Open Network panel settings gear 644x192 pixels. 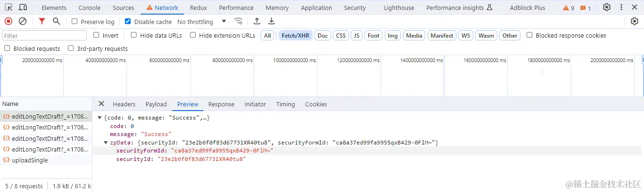pyautogui.click(x=635, y=21)
